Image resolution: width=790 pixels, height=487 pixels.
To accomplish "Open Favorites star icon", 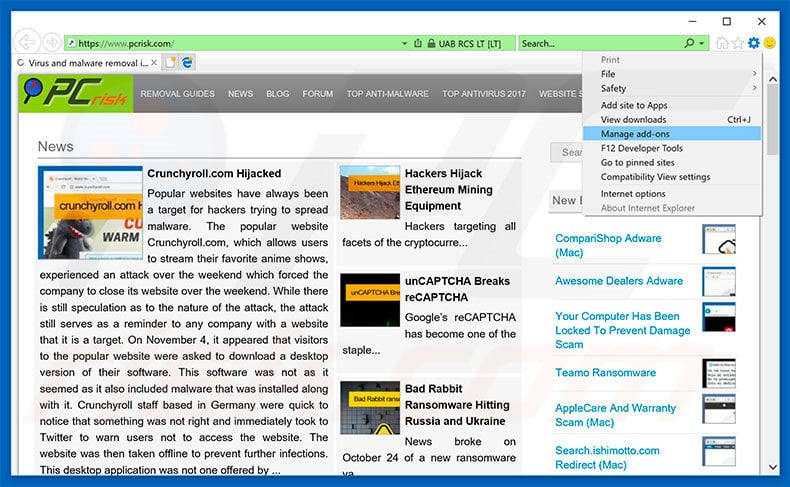I will [738, 43].
